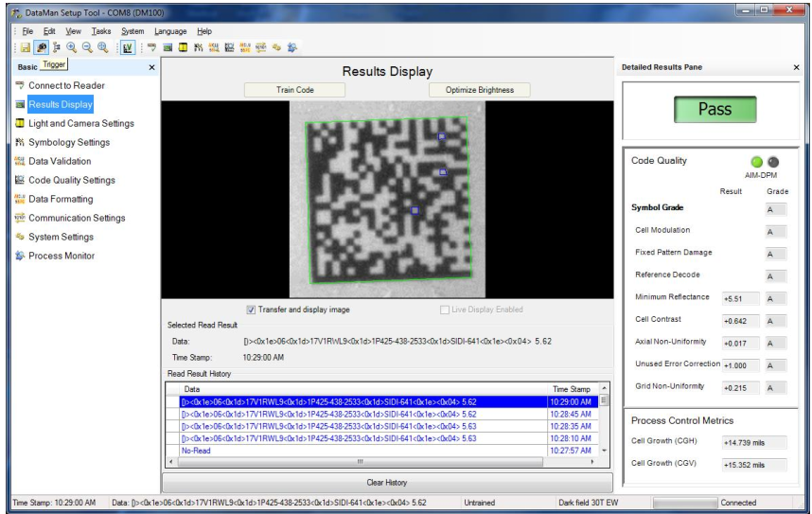
Task: Click the Trigger camera toolbar icon
Action: [41, 47]
